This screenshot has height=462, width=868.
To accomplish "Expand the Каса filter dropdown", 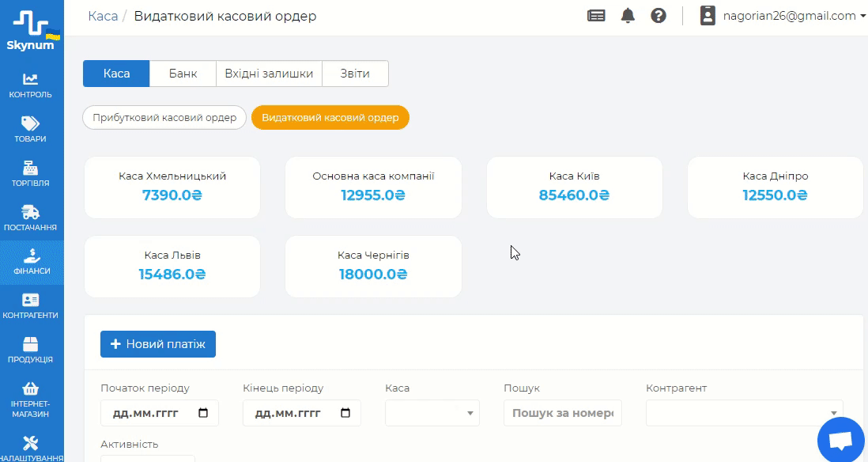I will (x=432, y=413).
